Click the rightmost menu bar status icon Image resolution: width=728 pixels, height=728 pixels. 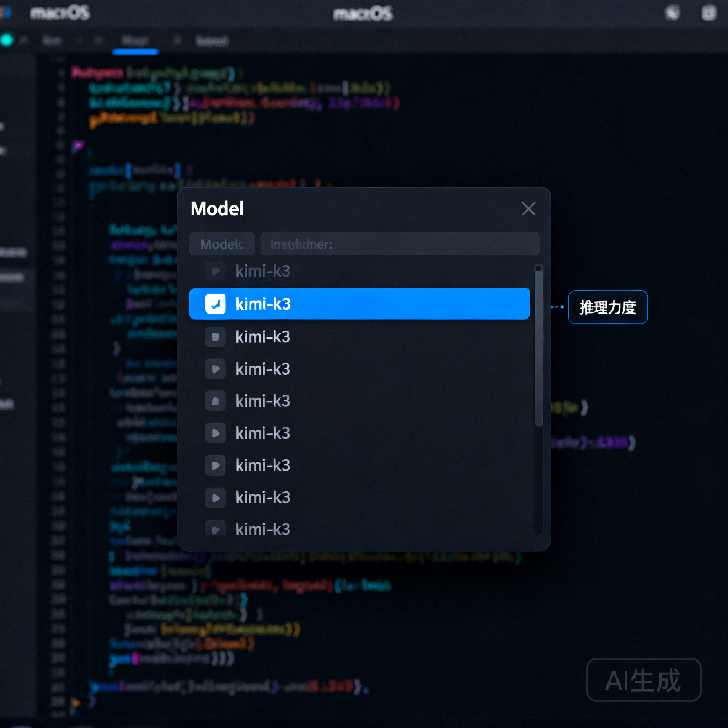tap(708, 13)
